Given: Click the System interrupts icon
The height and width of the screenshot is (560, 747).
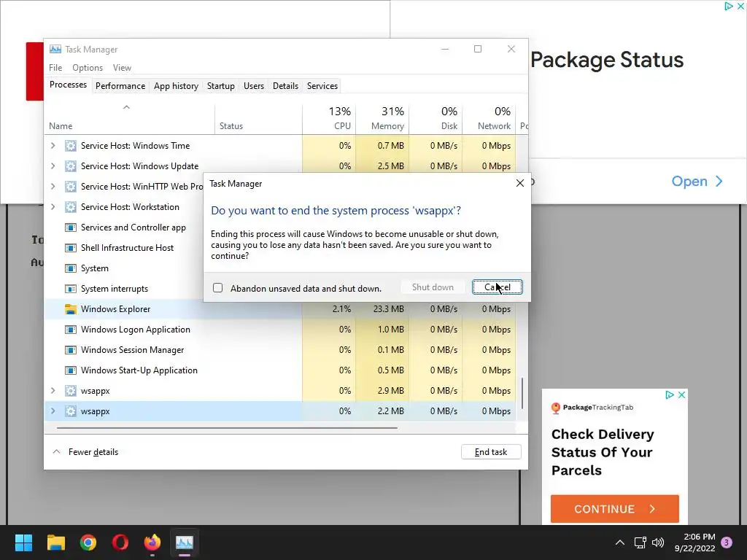Looking at the screenshot, I should [x=71, y=289].
